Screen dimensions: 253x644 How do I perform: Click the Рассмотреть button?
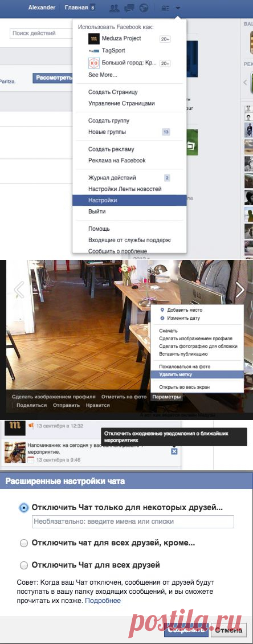[52, 78]
